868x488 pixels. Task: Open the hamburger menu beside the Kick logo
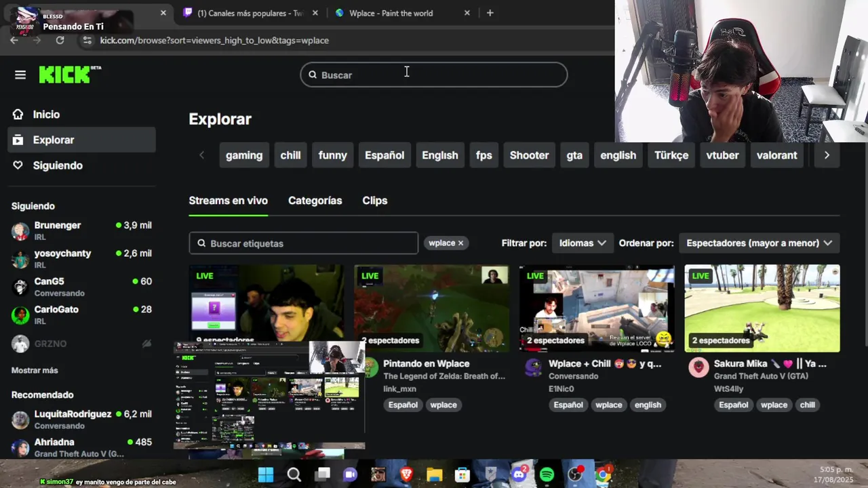(20, 75)
